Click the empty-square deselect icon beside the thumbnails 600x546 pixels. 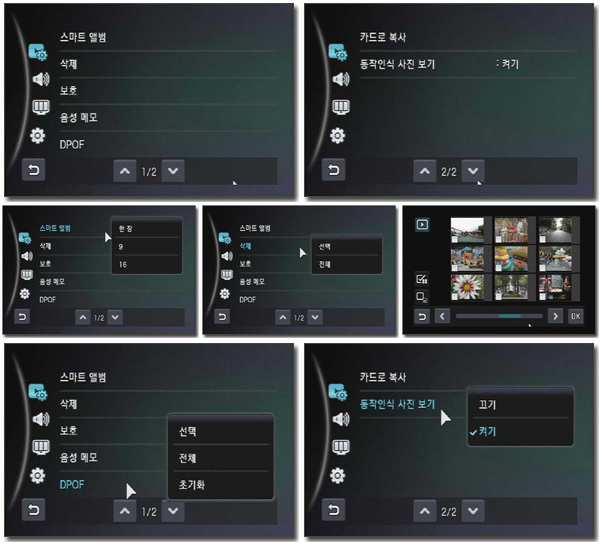coord(422,297)
